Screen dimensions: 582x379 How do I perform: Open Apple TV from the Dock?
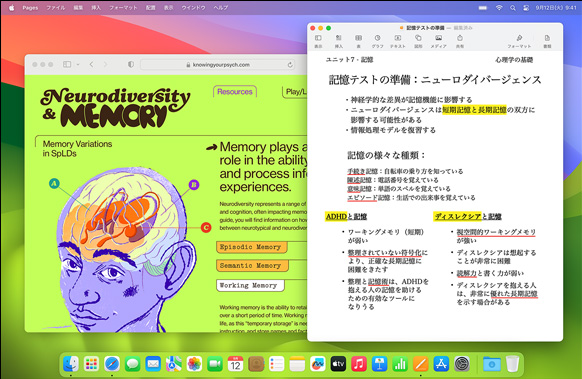pos(338,364)
